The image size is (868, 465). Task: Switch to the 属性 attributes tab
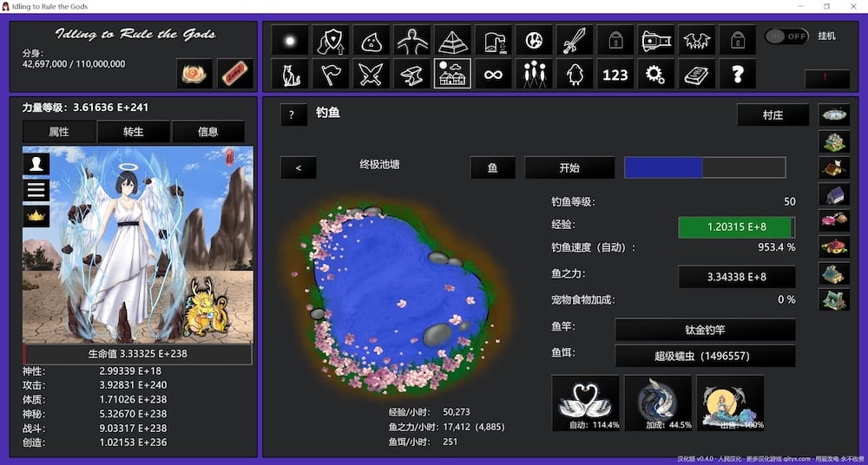pyautogui.click(x=59, y=132)
